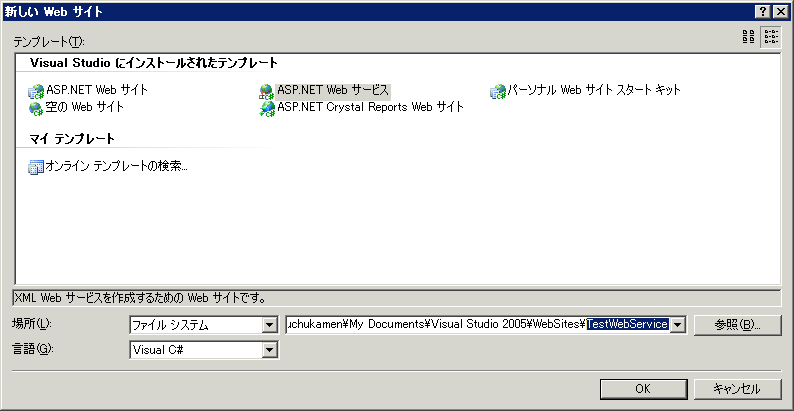Select the ASP.NET Web サイト template icon
Screen dimensions: 794x411
point(36,91)
